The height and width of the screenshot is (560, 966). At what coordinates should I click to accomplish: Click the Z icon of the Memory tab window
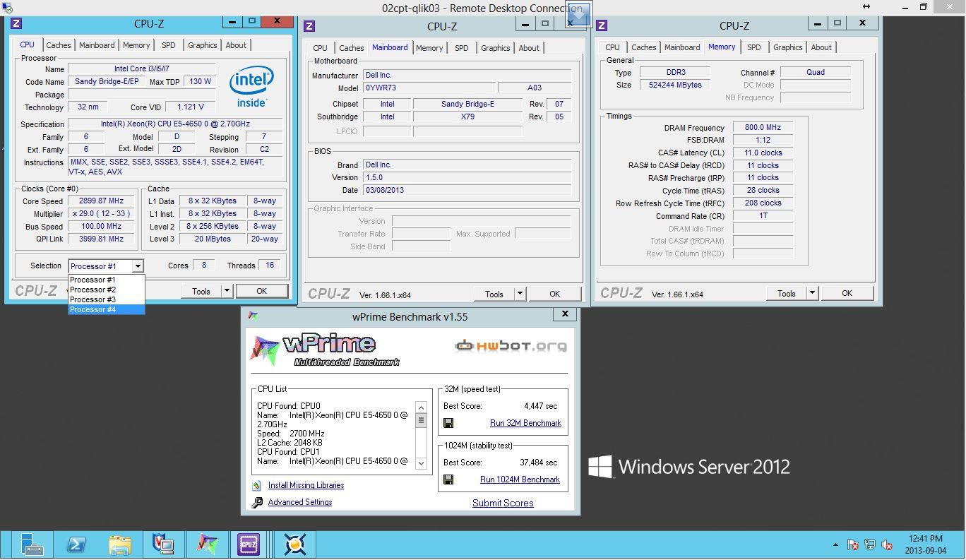(601, 25)
